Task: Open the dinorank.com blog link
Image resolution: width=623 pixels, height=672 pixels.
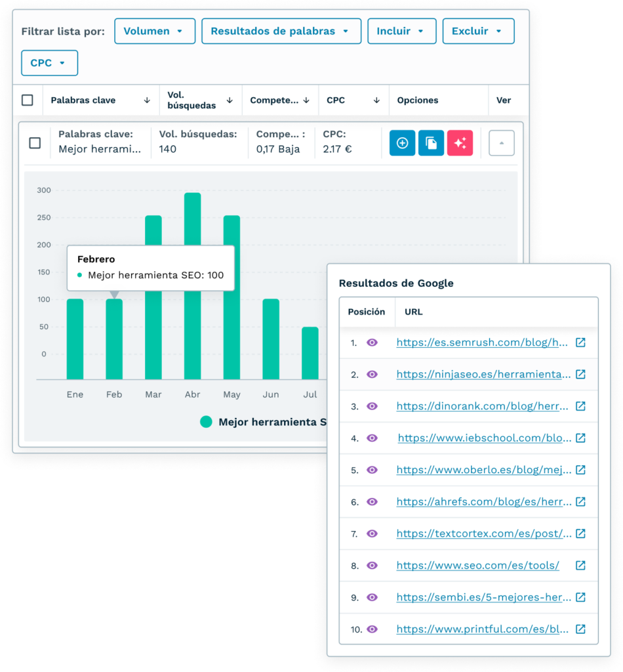Action: pyautogui.click(x=482, y=406)
